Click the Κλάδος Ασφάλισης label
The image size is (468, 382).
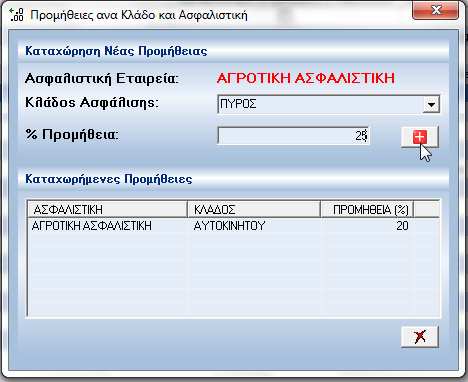point(92,103)
